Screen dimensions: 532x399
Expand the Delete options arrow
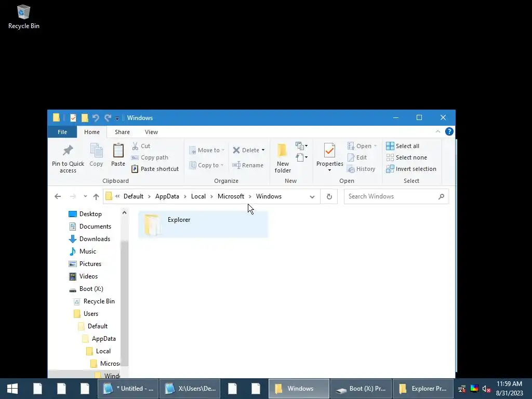click(263, 150)
